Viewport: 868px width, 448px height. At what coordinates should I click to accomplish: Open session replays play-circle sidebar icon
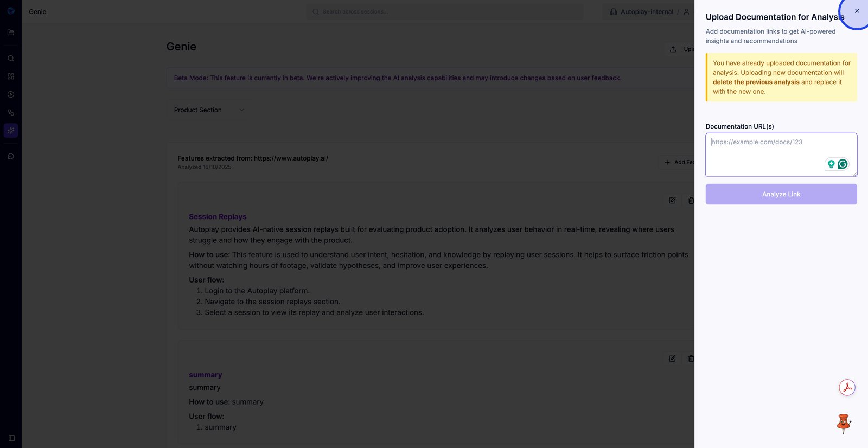click(x=11, y=94)
